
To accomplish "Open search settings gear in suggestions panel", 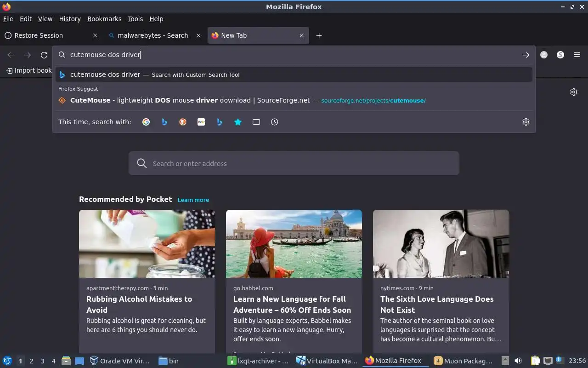I will pyautogui.click(x=526, y=122).
